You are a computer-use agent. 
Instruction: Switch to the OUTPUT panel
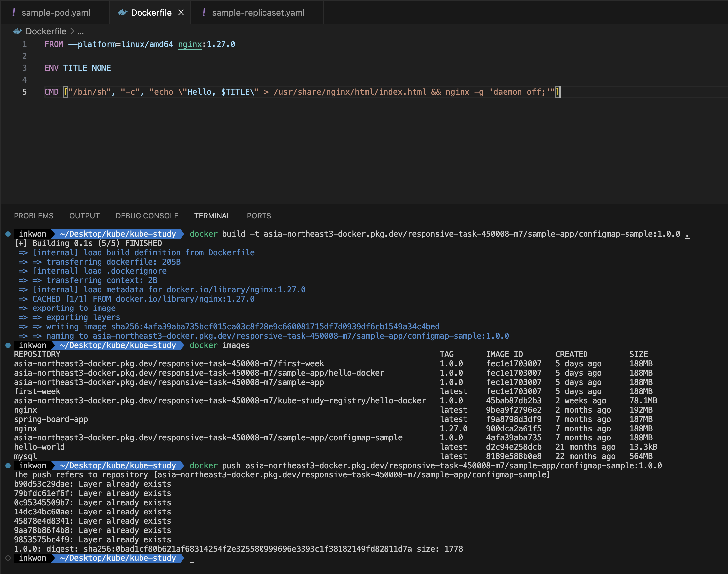(84, 216)
